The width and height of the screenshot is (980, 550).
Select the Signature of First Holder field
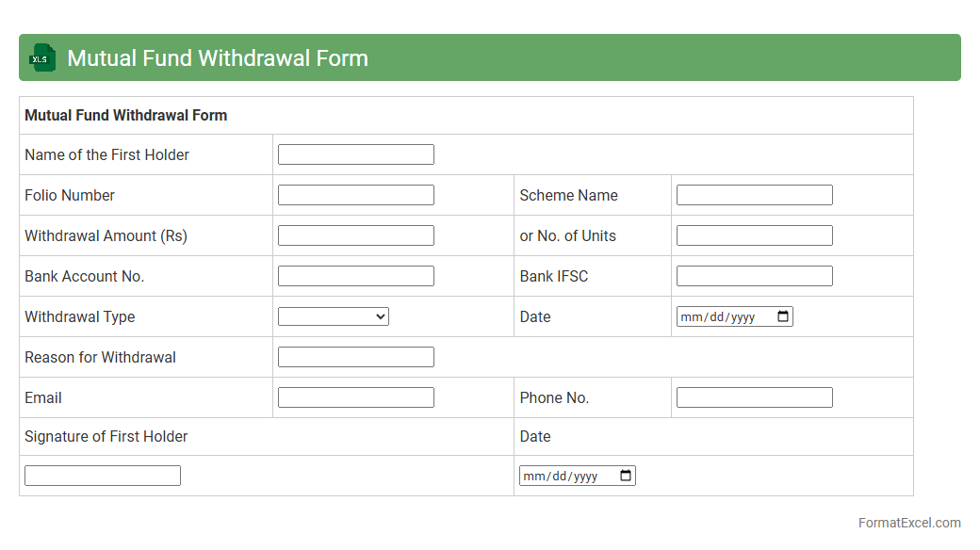(102, 476)
